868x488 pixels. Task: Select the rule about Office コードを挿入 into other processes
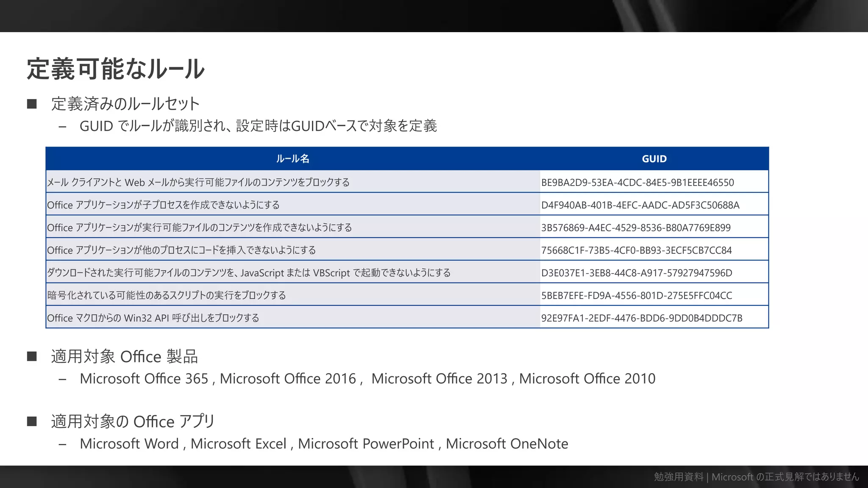(x=181, y=250)
